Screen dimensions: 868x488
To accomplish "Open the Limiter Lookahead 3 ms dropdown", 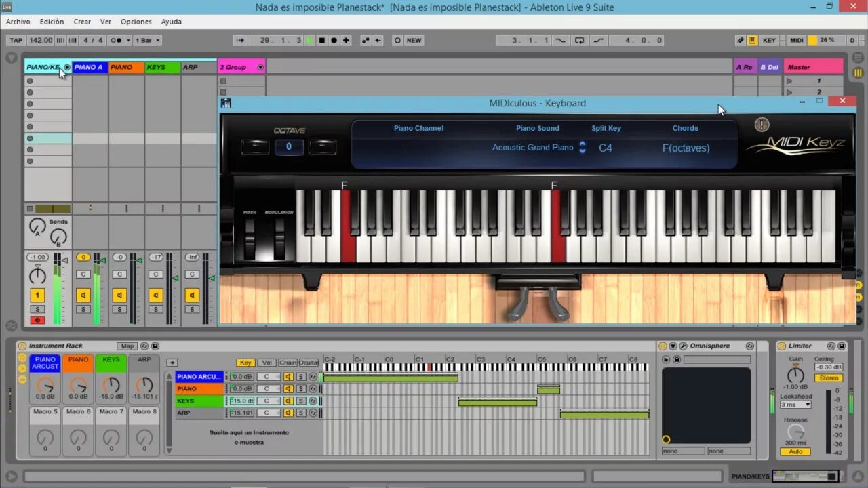I will pyautogui.click(x=795, y=405).
